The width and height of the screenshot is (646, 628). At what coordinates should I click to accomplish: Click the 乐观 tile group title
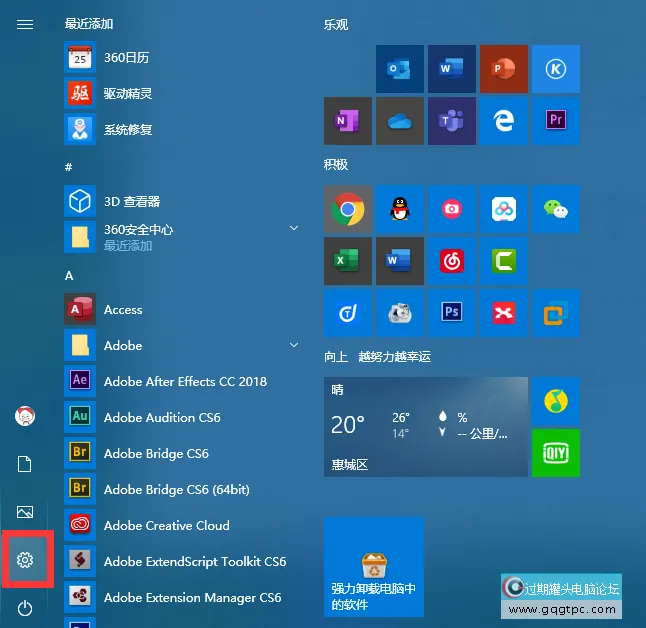[336, 25]
